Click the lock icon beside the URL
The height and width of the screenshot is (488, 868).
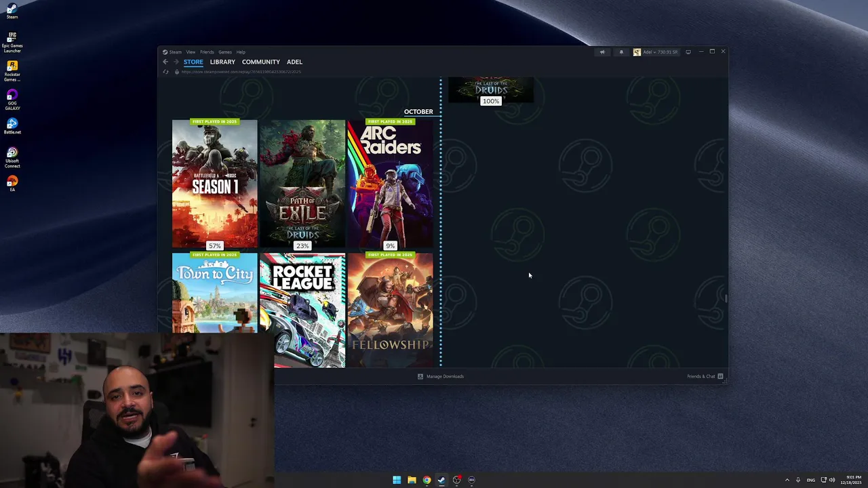point(176,72)
